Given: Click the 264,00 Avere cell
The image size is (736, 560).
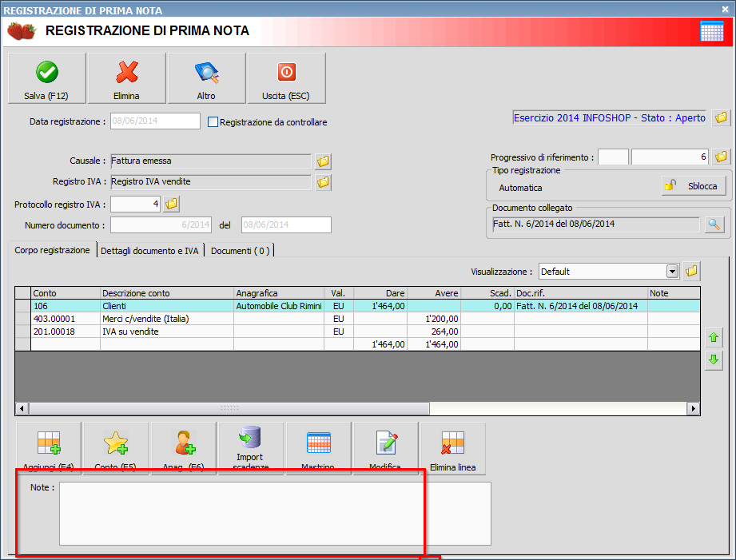Looking at the screenshot, I should (x=434, y=332).
